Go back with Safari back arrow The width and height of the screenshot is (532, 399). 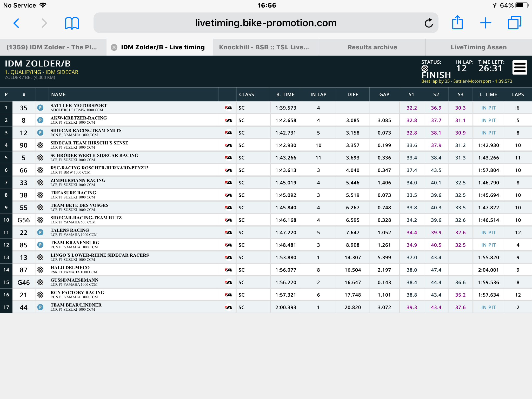pyautogui.click(x=16, y=23)
